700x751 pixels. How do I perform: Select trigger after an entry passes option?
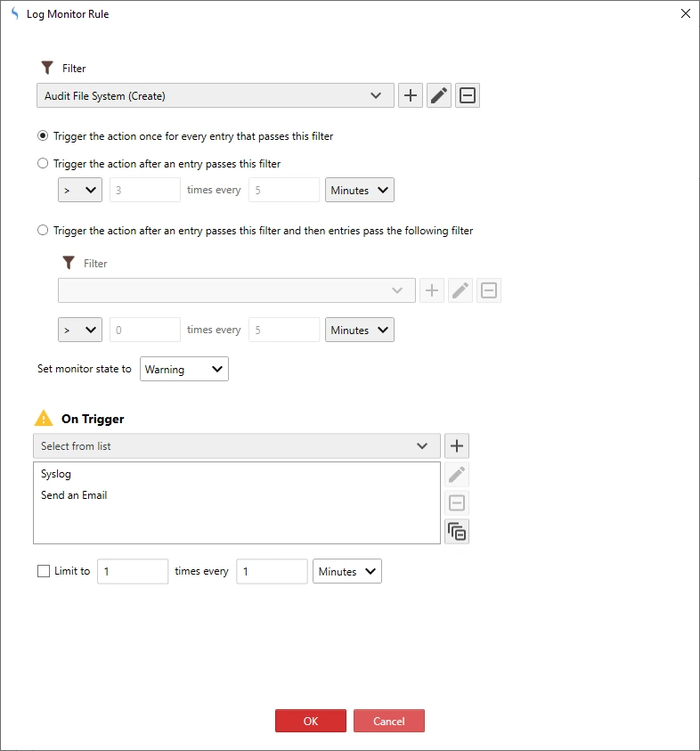pos(43,164)
